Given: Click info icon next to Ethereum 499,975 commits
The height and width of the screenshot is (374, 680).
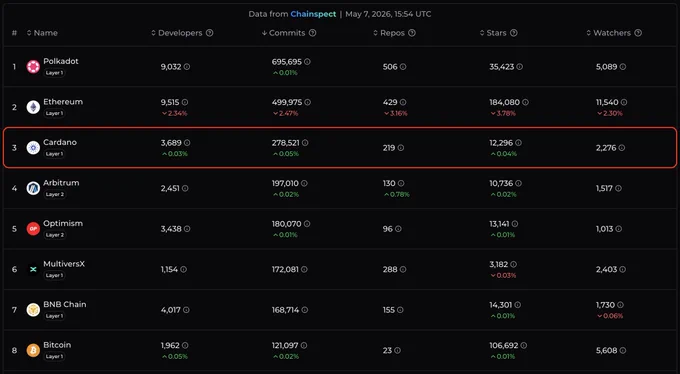Looking at the screenshot, I should pos(307,102).
